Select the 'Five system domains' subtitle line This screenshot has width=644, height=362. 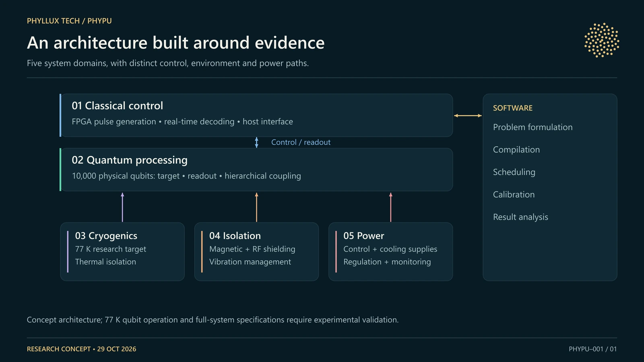(x=168, y=63)
